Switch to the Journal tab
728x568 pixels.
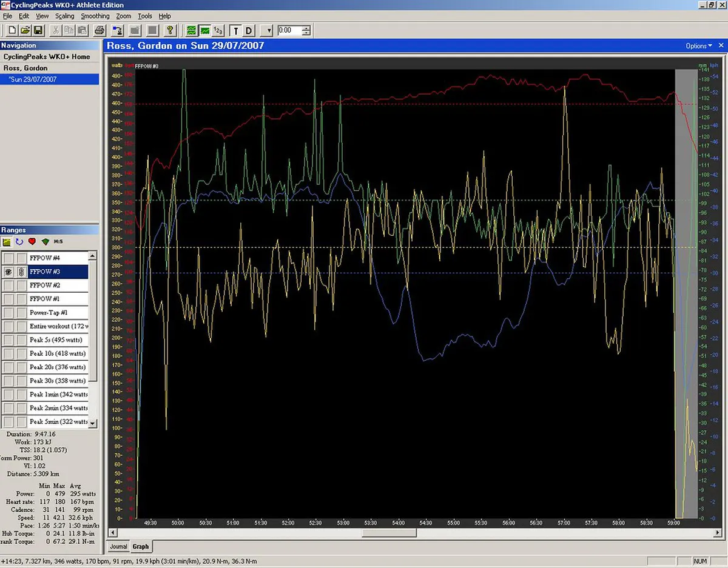[x=118, y=546]
